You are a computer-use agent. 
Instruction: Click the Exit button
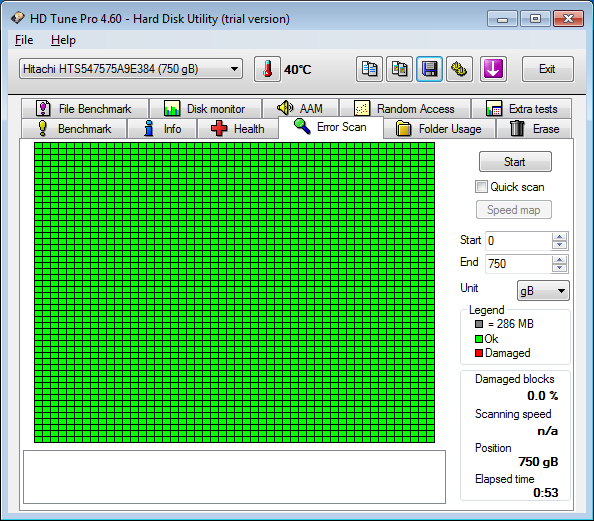(547, 69)
